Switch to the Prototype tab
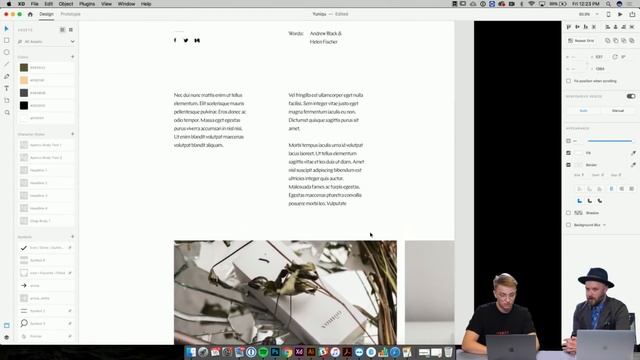Viewport: 640px width, 360px height. click(71, 14)
